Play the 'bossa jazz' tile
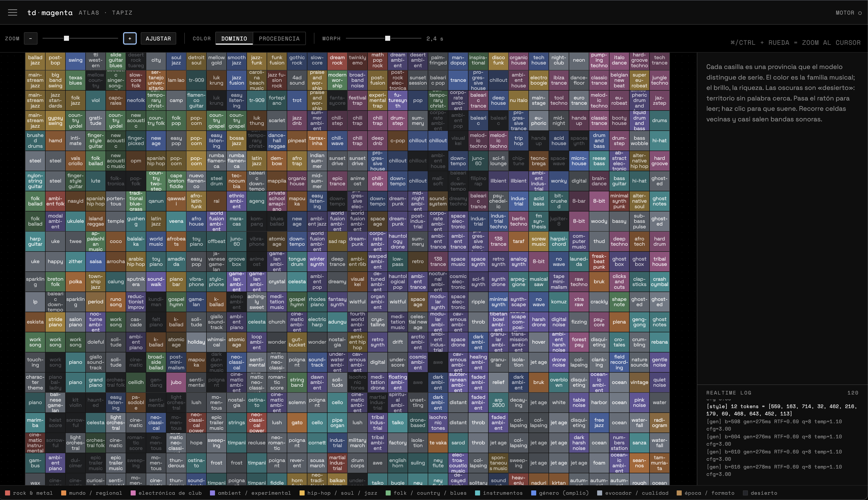 (237, 140)
